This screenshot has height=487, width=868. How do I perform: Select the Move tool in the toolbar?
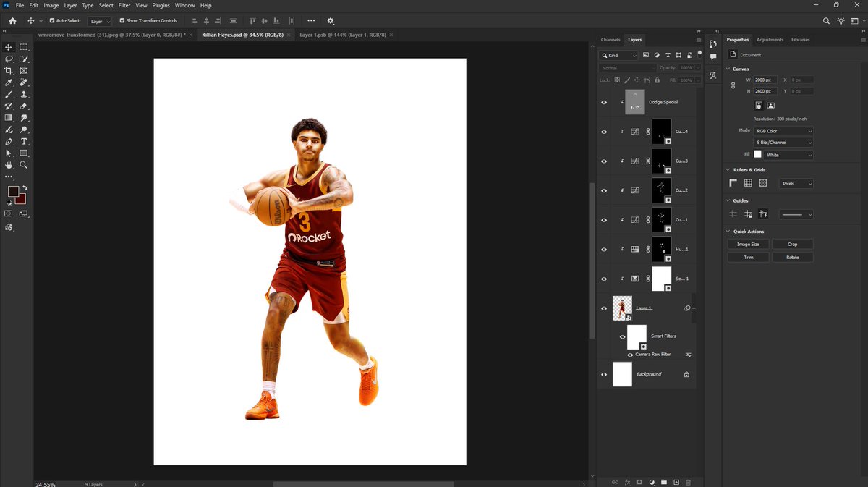click(x=9, y=47)
